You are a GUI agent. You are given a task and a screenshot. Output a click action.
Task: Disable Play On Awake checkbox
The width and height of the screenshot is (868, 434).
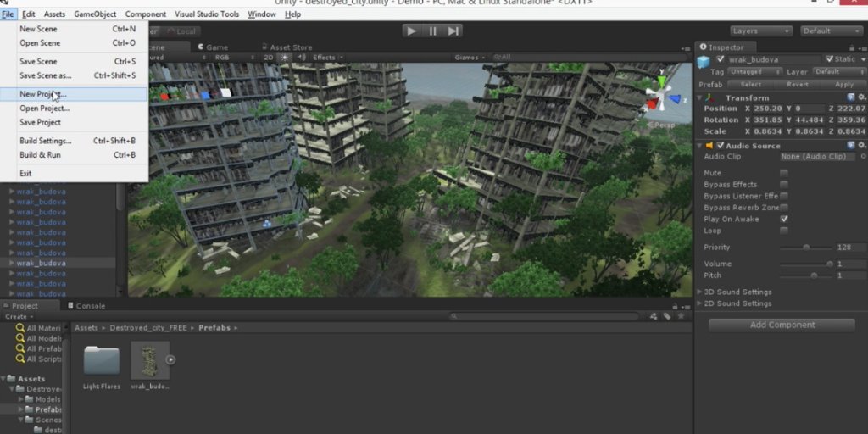[x=784, y=220]
